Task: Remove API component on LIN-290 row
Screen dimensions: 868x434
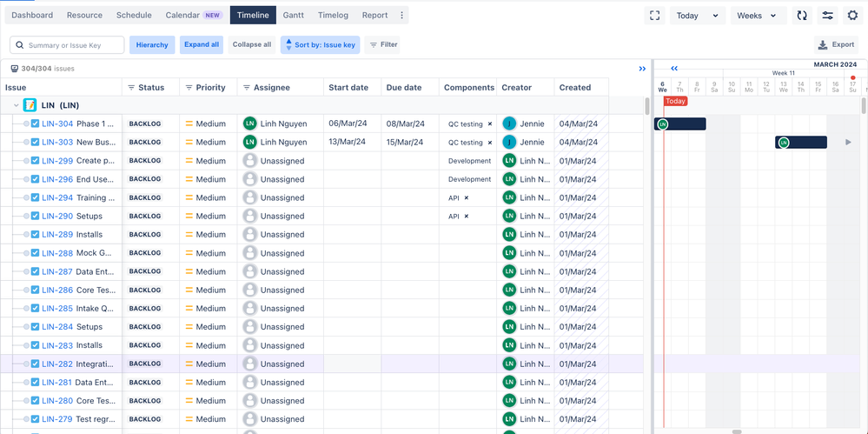Action: [466, 217]
